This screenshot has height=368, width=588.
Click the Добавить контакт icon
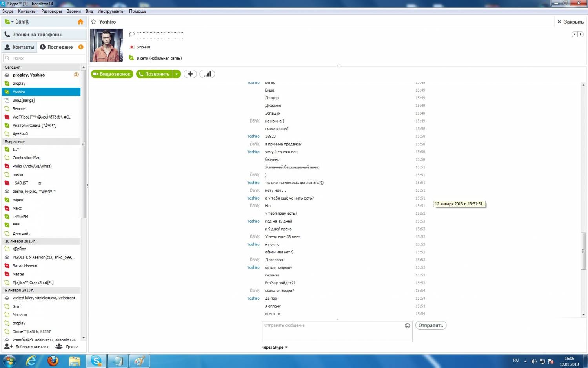click(9, 346)
